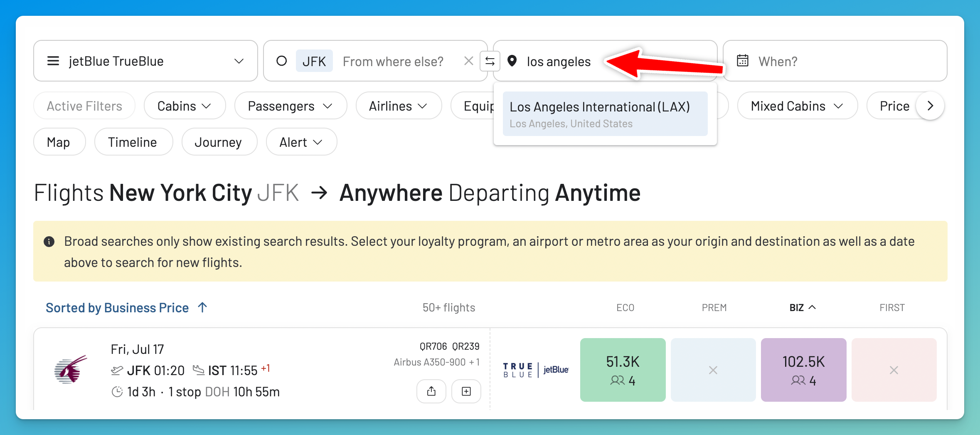Click the hamburger icon beside jetBlue TrueBlue

pyautogui.click(x=53, y=61)
